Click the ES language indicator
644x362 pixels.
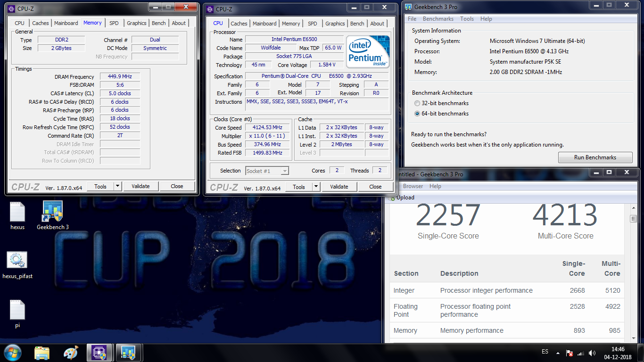[545, 352]
